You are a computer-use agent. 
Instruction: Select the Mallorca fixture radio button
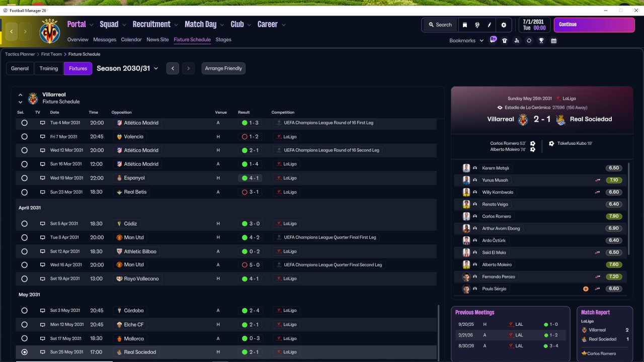(24, 339)
